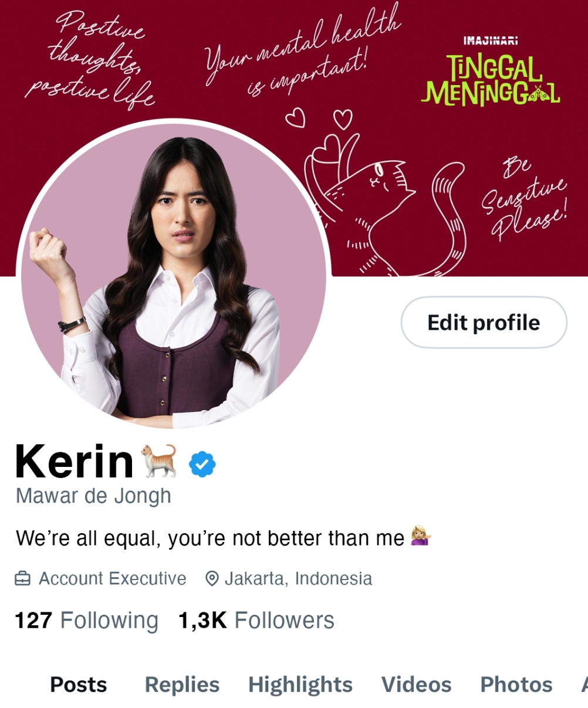Image resolution: width=588 pixels, height=708 pixels.
Task: Click the Jakarta, Indonesia location text
Action: (298, 579)
